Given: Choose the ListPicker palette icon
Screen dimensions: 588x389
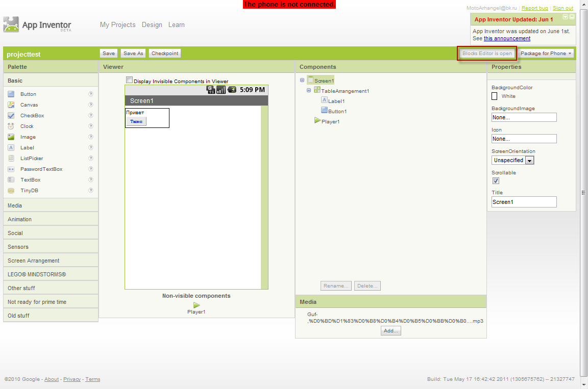Looking at the screenshot, I should coord(11,159).
